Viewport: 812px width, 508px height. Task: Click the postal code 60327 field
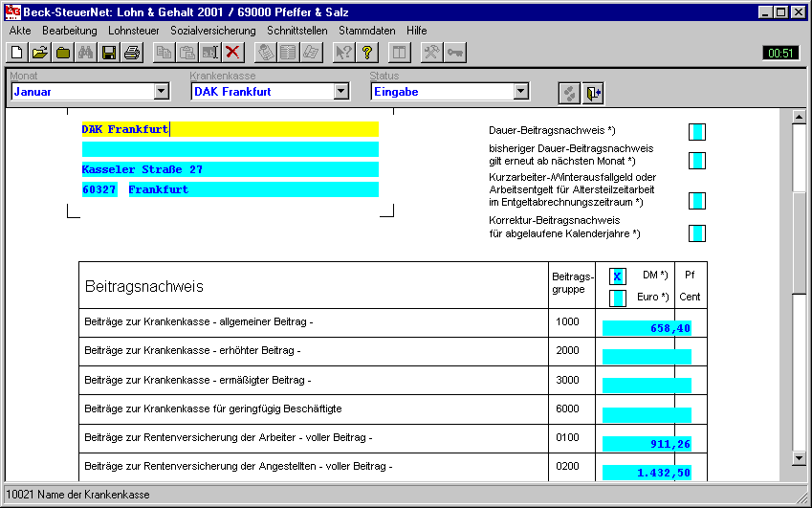(99, 189)
